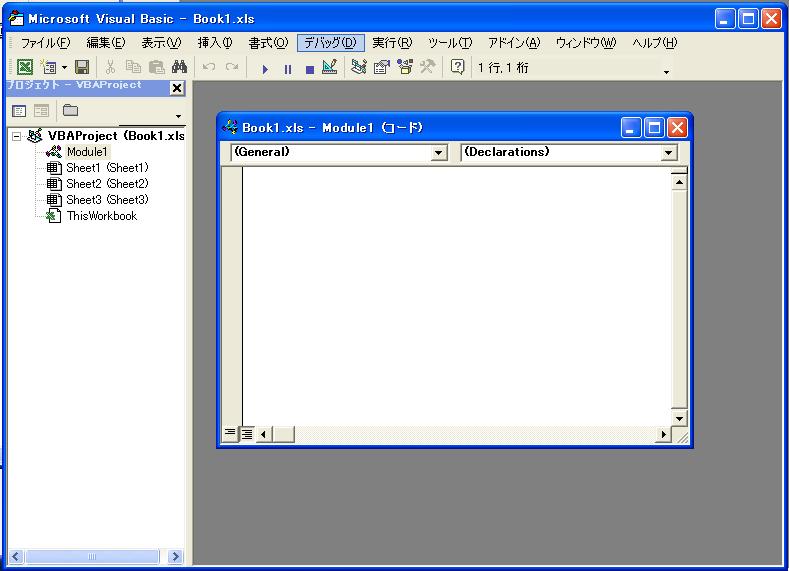
Task: Open Find with the binoculars icon
Action: tap(179, 67)
